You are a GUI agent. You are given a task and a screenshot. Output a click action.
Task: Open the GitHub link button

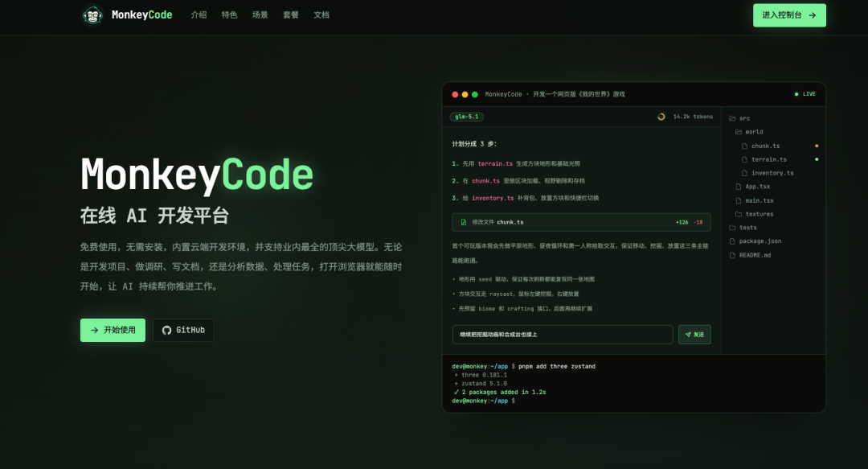point(183,330)
